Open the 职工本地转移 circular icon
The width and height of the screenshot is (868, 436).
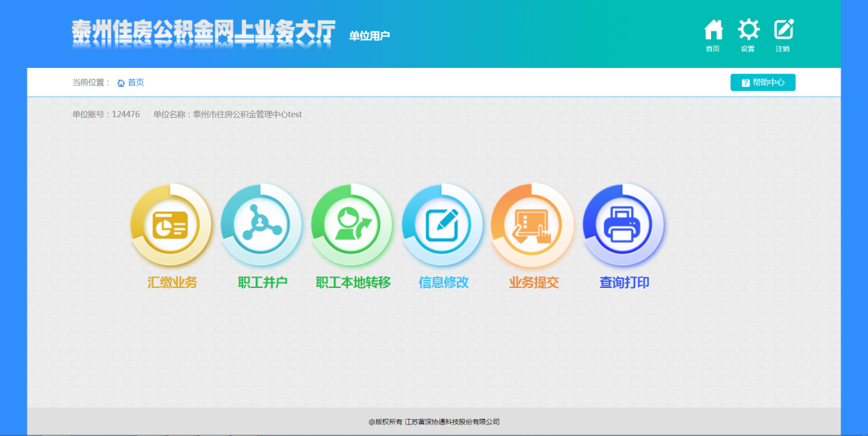click(352, 225)
